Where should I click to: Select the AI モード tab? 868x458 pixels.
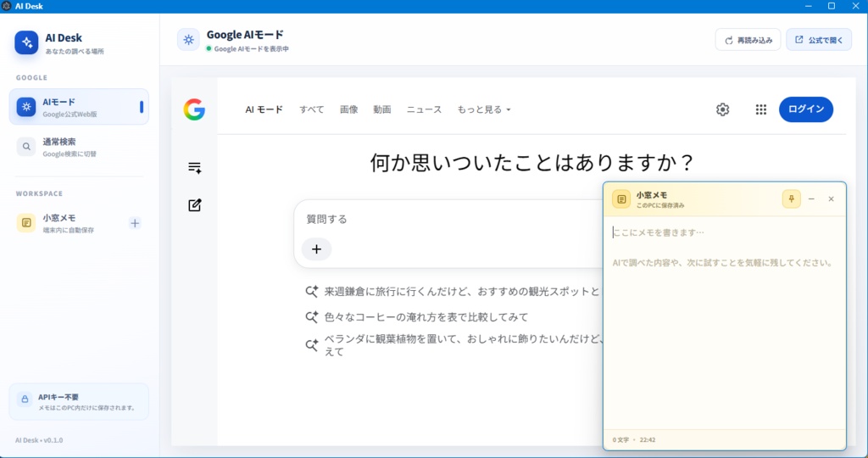264,109
